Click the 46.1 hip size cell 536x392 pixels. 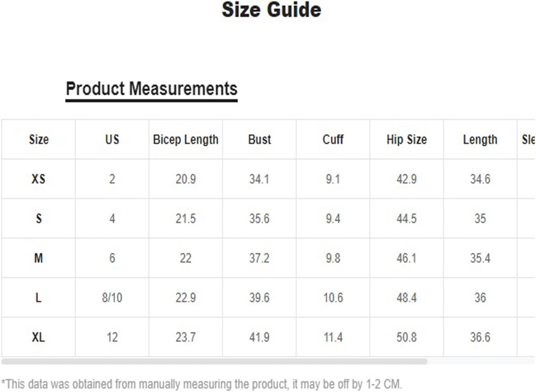coord(406,258)
